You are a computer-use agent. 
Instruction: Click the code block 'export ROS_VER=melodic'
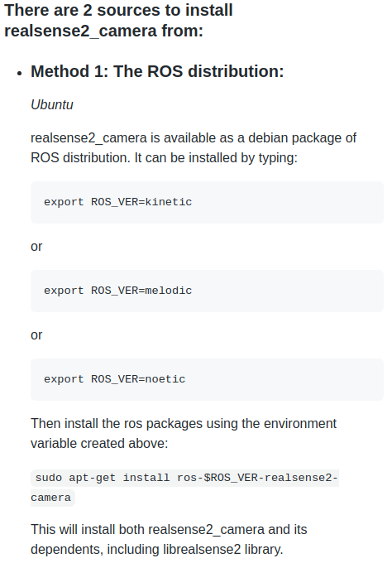[207, 291]
